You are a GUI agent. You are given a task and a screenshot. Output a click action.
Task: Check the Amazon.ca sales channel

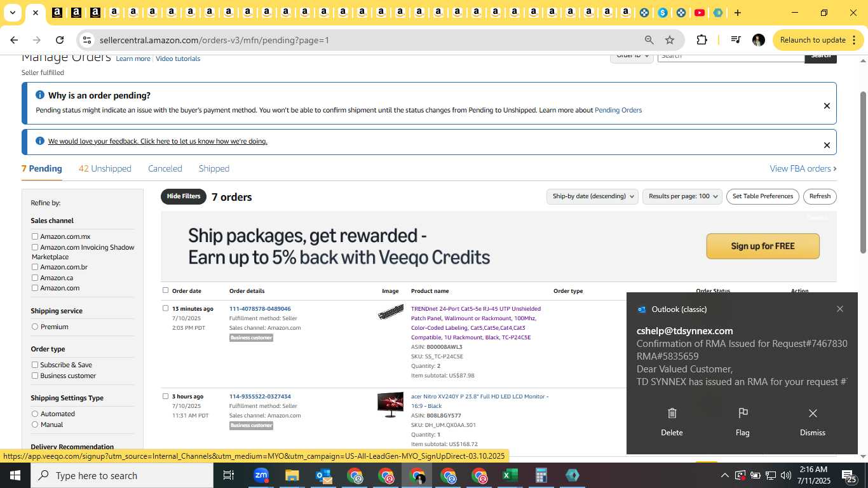(35, 278)
